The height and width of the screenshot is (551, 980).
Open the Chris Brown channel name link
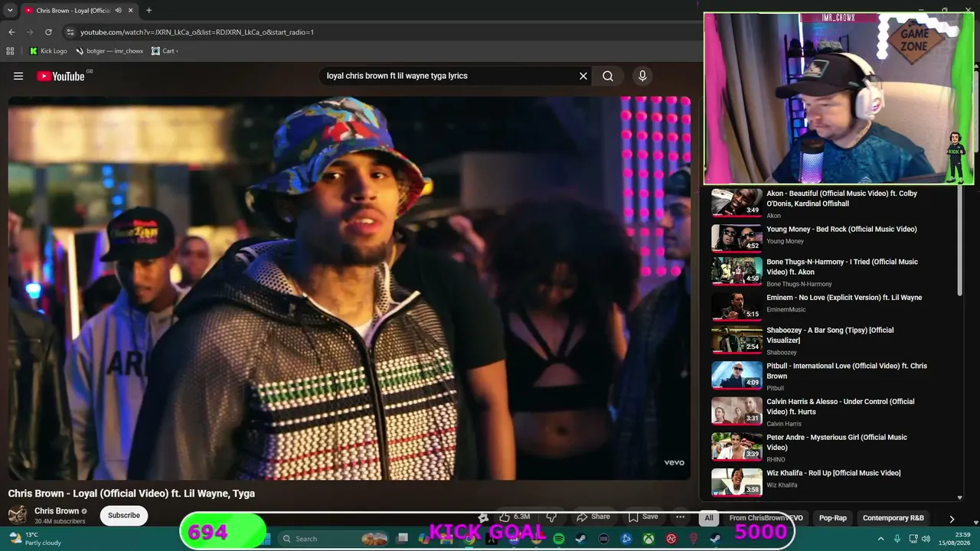[57, 511]
